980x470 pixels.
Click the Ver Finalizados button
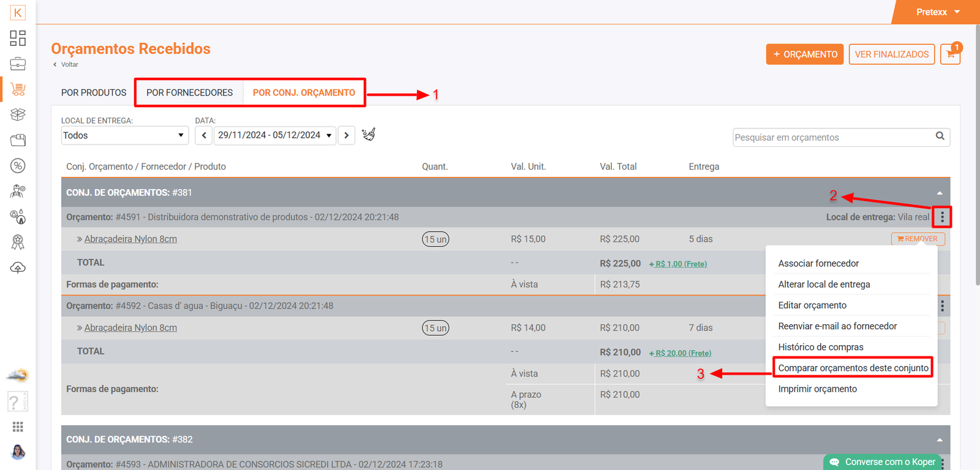(891, 54)
